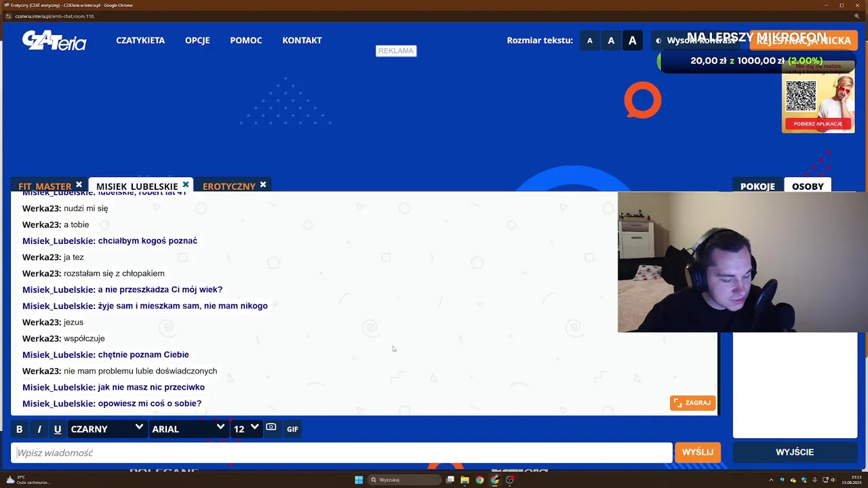The image size is (868, 488).
Task: Open OPCJE menu
Action: coord(197,40)
